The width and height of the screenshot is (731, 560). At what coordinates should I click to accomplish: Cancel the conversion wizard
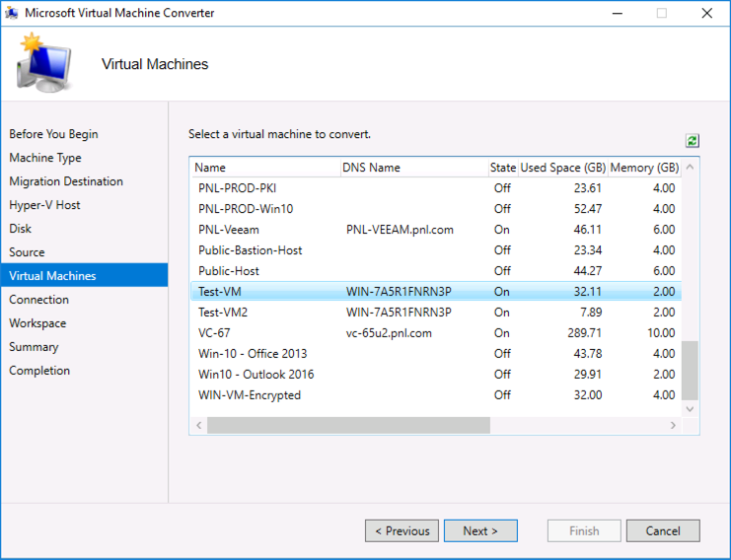(663, 530)
